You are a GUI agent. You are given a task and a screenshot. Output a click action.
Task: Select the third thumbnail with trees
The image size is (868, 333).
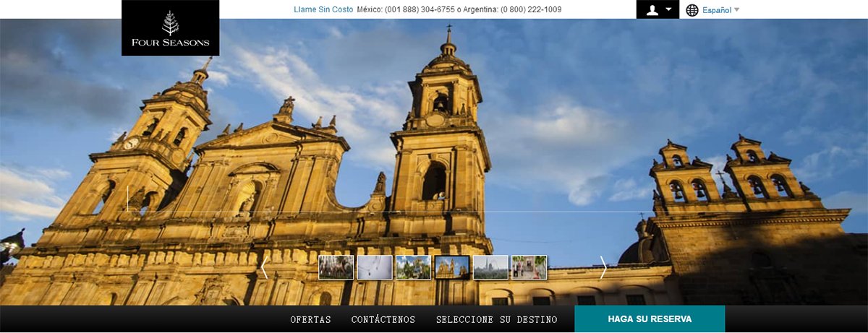click(413, 267)
